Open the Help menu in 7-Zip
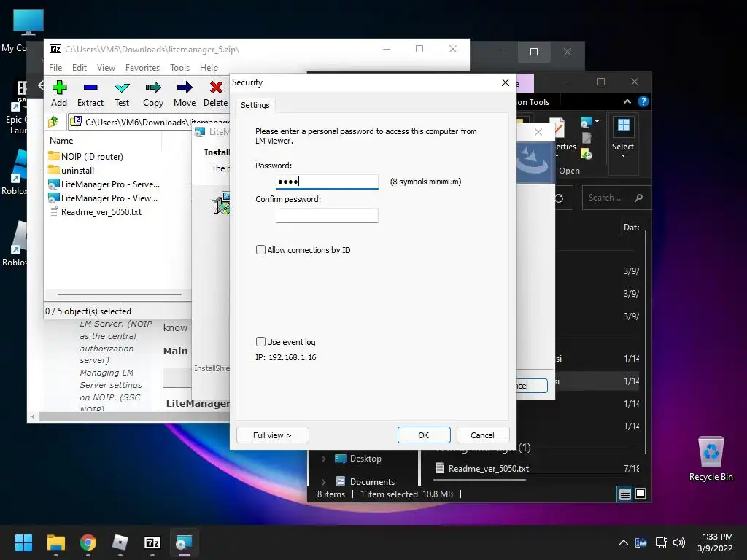Screen dimensions: 747x560 point(209,68)
